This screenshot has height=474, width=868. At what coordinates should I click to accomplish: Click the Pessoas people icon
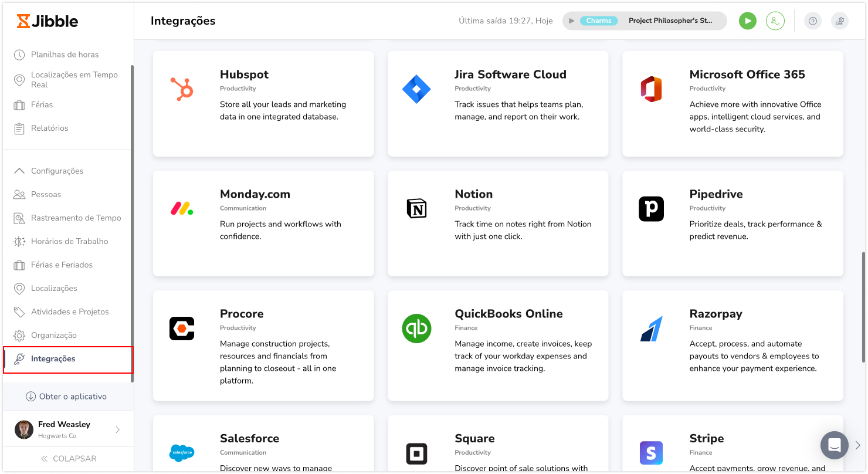[x=19, y=194]
